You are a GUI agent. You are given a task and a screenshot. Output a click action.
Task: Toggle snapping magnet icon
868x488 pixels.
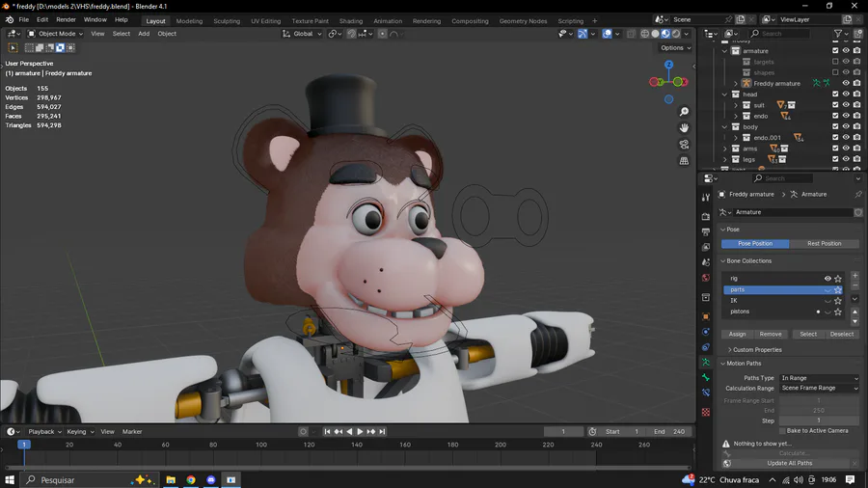pos(351,34)
